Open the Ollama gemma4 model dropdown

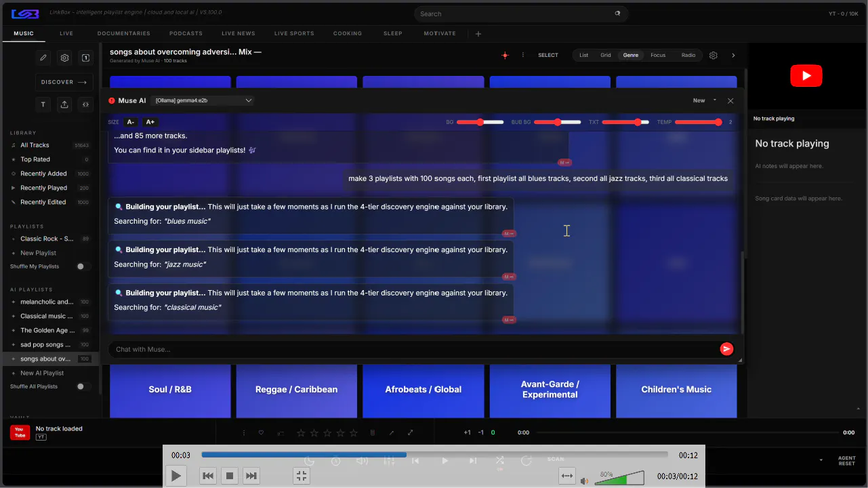[203, 100]
